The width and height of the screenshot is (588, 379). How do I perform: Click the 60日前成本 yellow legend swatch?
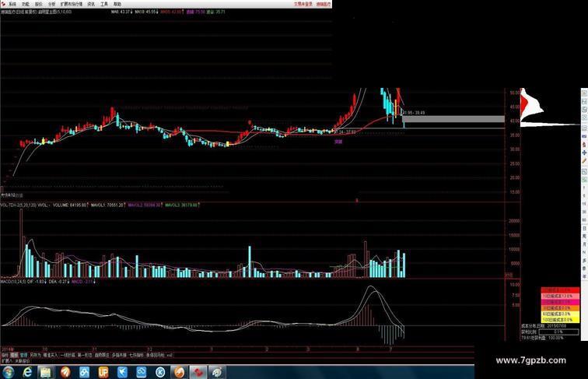tap(560, 314)
